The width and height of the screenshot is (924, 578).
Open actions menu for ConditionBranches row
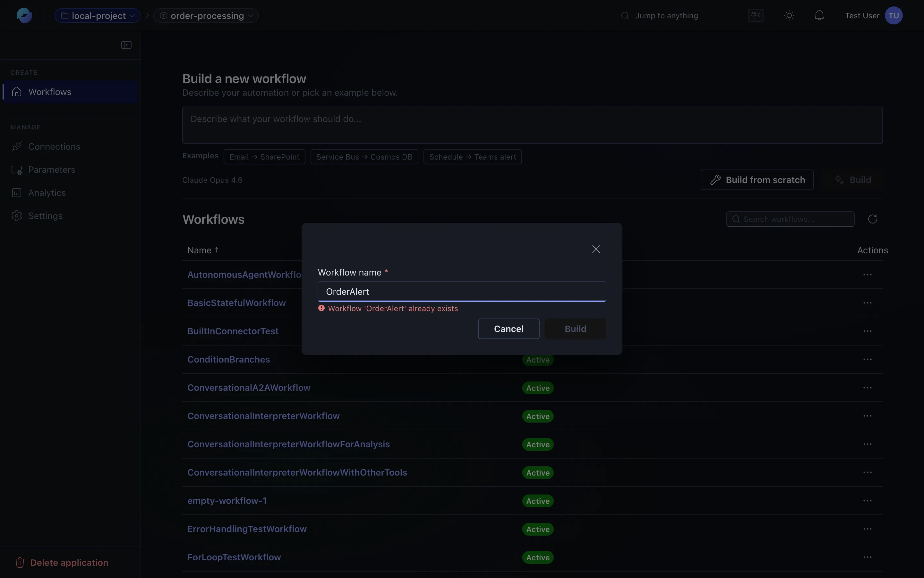click(868, 359)
